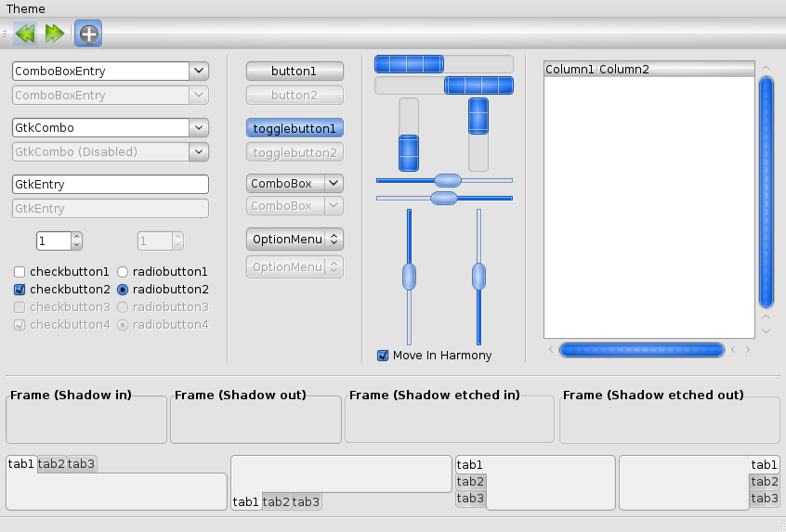Screen dimensions: 786x532
Task: Click the vertical scrollbar thumb of the list
Action: [x=766, y=192]
